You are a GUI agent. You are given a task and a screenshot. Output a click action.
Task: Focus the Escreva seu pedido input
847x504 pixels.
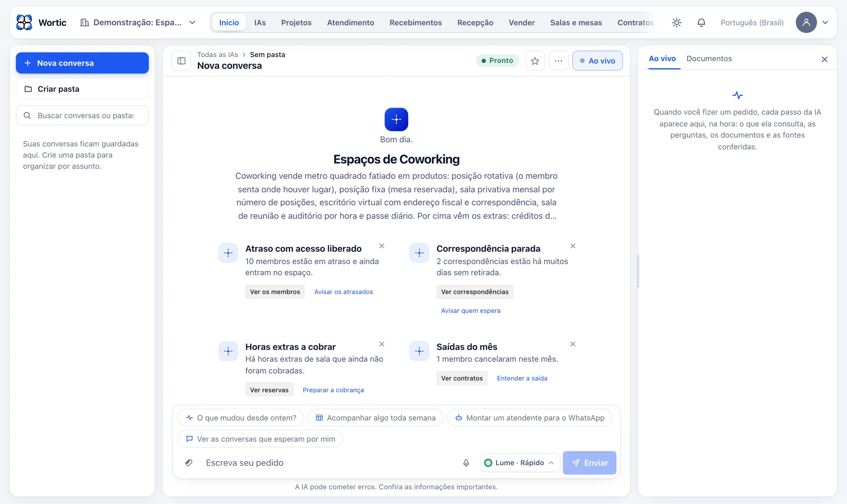click(x=328, y=462)
